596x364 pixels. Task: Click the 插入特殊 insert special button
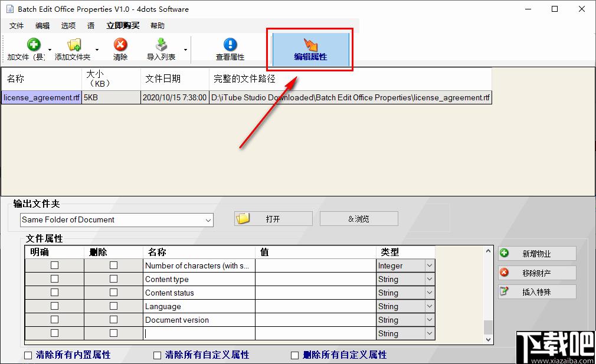pyautogui.click(x=537, y=291)
